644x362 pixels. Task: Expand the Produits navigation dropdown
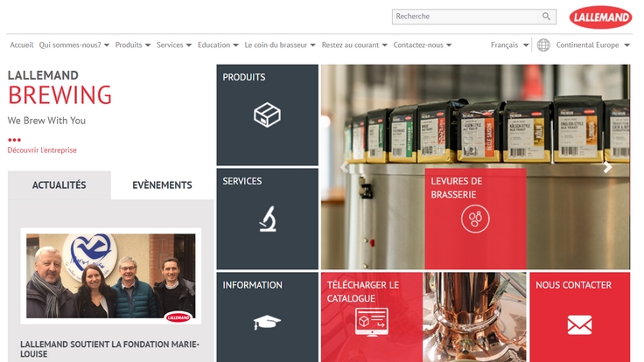click(x=133, y=45)
